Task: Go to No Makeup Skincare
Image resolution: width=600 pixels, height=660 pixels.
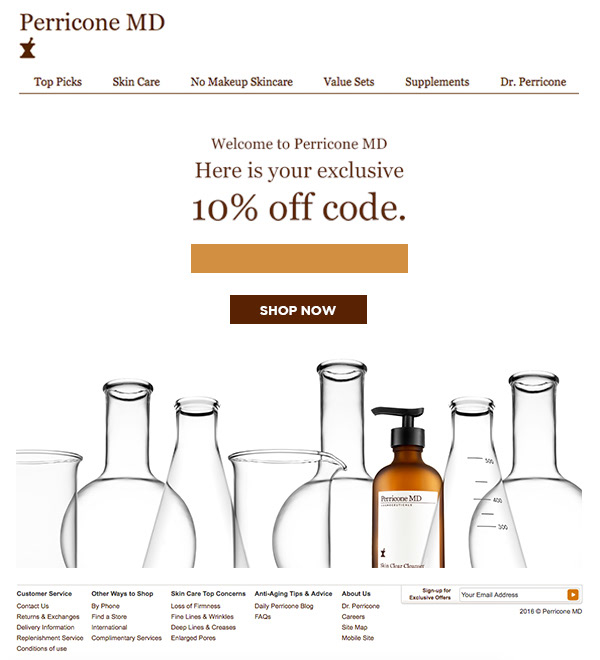Action: pyautogui.click(x=242, y=82)
